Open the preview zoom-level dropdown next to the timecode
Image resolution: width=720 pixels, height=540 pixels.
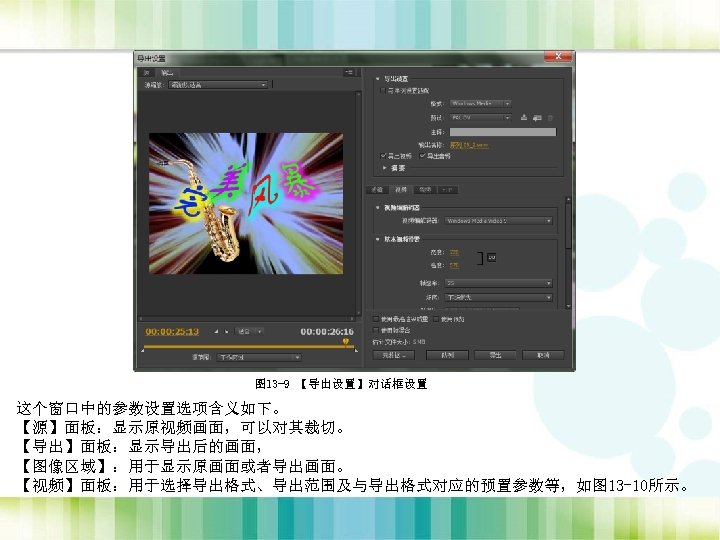click(x=249, y=332)
